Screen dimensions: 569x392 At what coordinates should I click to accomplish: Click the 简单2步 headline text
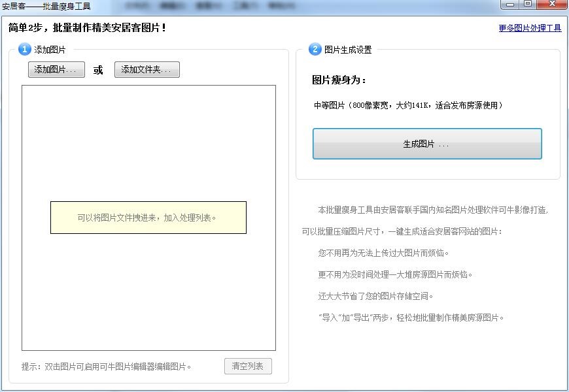coord(88,28)
